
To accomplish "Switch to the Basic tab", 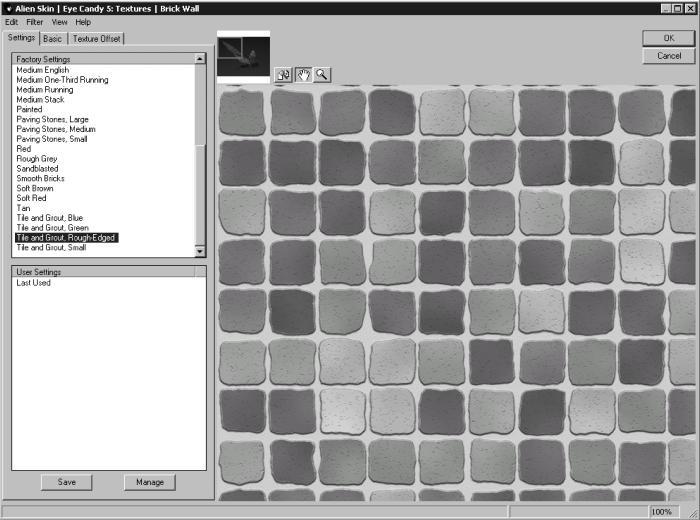I will (53, 39).
